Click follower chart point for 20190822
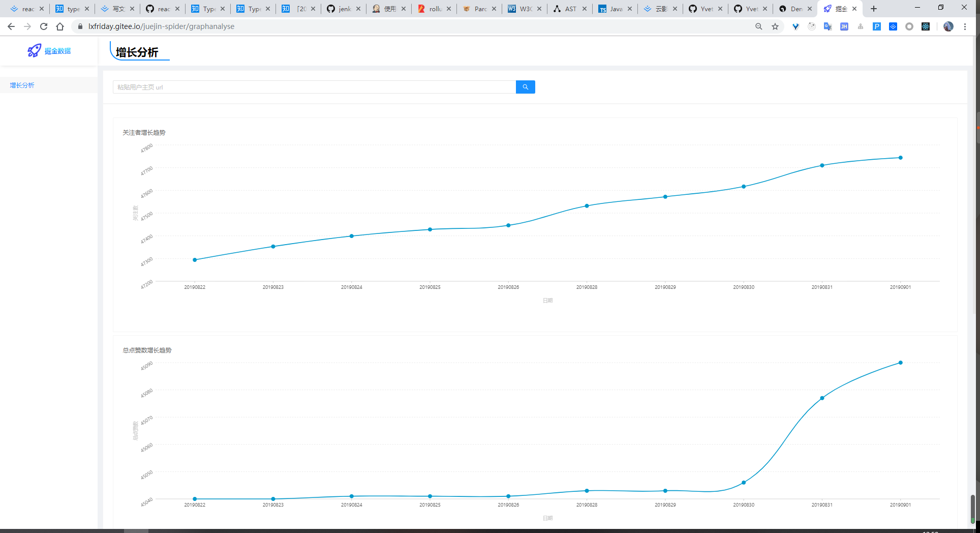The image size is (980, 533). pyautogui.click(x=195, y=260)
